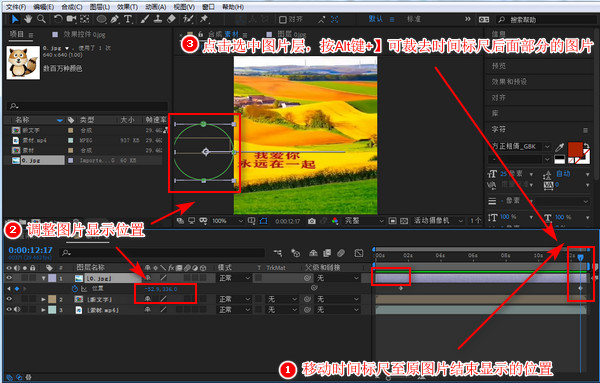The height and width of the screenshot is (383, 600).
Task: Select the Hand tool in the toolbar
Action: tap(28, 19)
